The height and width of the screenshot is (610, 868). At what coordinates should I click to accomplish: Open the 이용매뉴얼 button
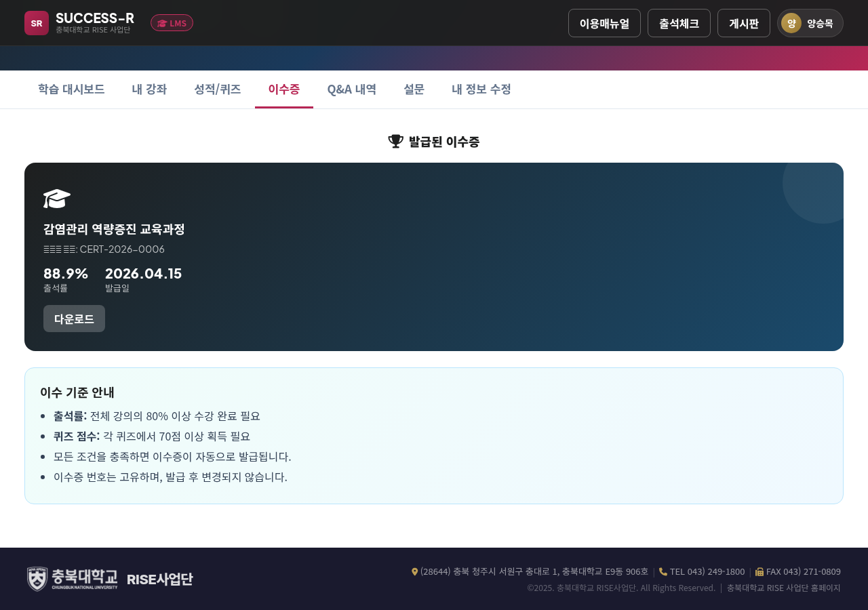pyautogui.click(x=604, y=23)
